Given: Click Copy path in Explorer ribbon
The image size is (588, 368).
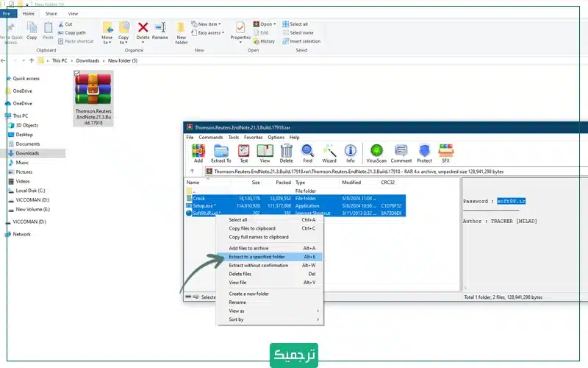Looking at the screenshot, I should pyautogui.click(x=71, y=32).
